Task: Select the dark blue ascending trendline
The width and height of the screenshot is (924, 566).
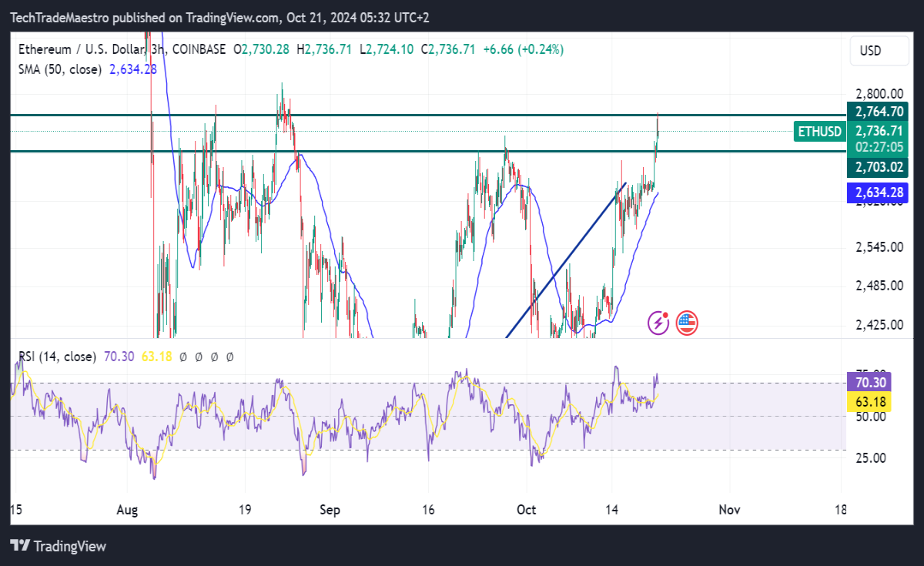Action: tap(566, 260)
